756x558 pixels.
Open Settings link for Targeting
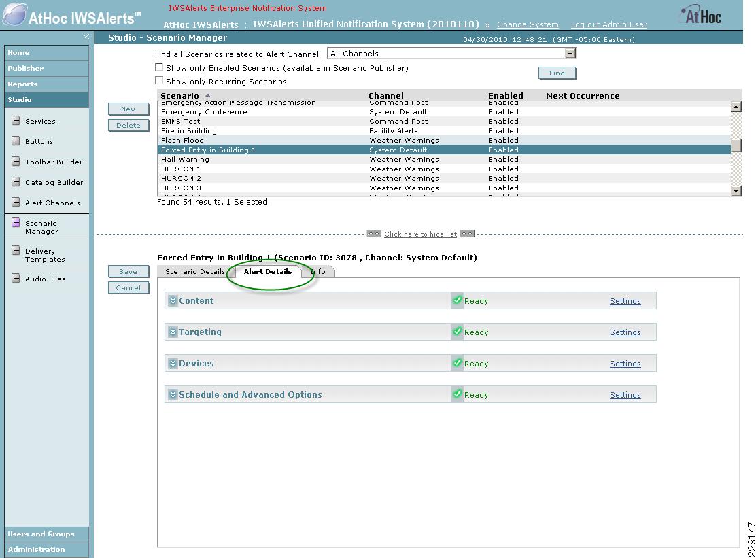pos(625,332)
